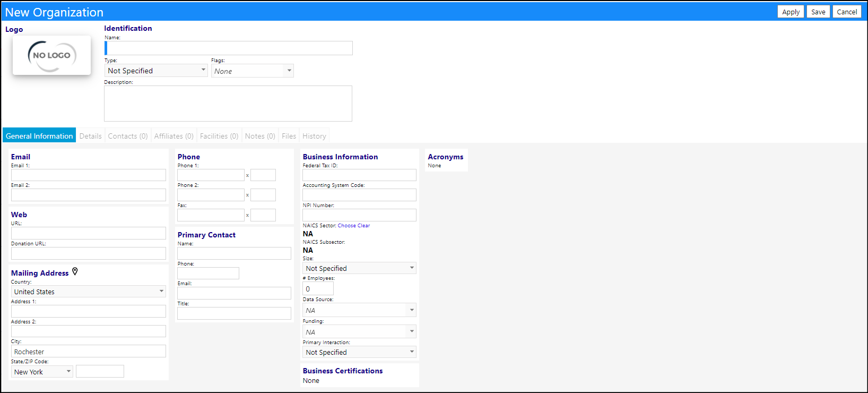Click the Phone 2 extension field
Screen dimensions: 868x393
click(263, 195)
